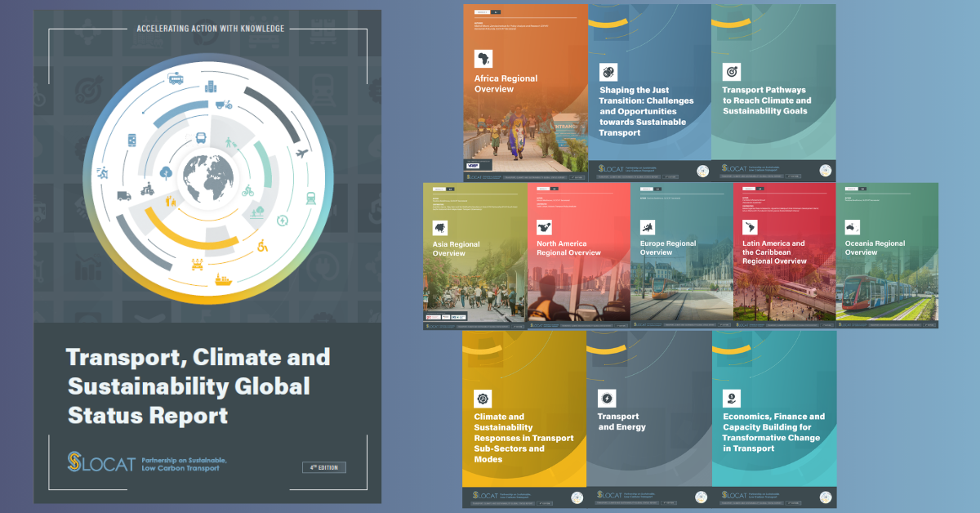980x513 pixels.
Task: Select the cargo ship icon
Action: (x=223, y=279)
